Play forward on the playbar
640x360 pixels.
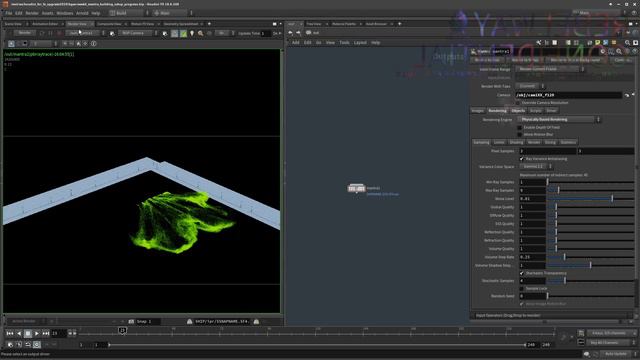coord(37,333)
